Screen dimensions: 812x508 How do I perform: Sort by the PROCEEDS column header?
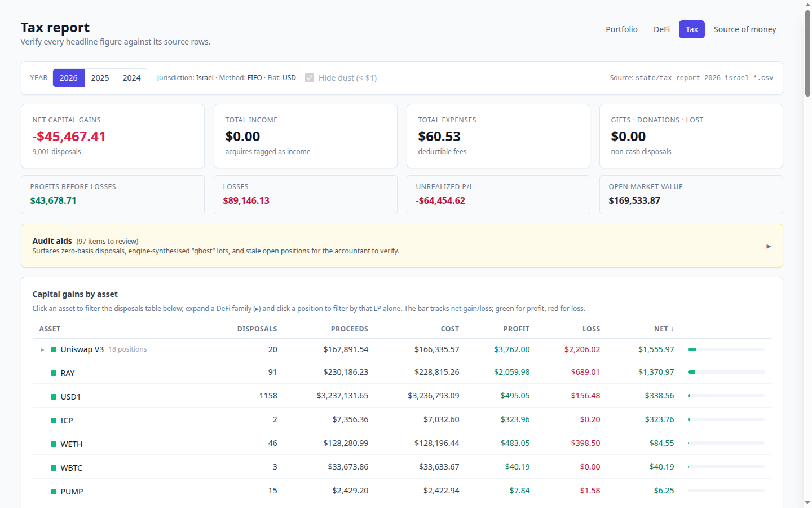[x=350, y=329]
